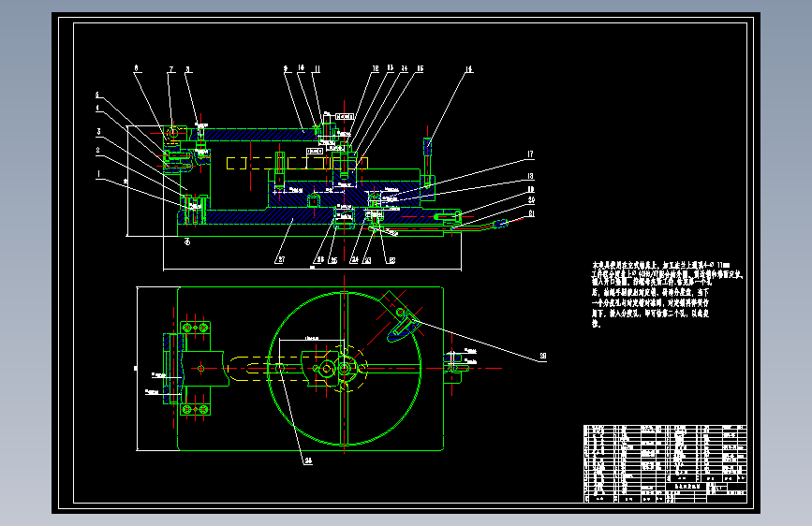Screen dimensions: 812x526
Task: Select part balloon number 17
Action: 530,154
